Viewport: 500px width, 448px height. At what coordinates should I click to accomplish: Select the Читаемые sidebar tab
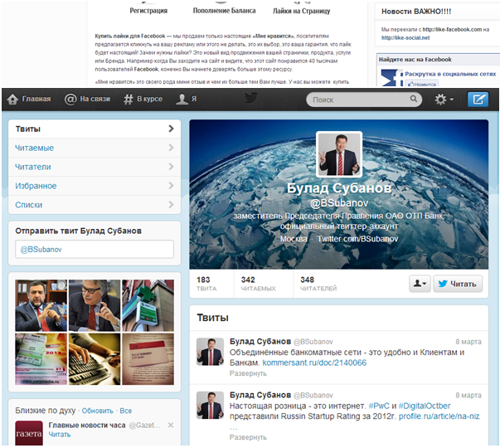pos(95,148)
